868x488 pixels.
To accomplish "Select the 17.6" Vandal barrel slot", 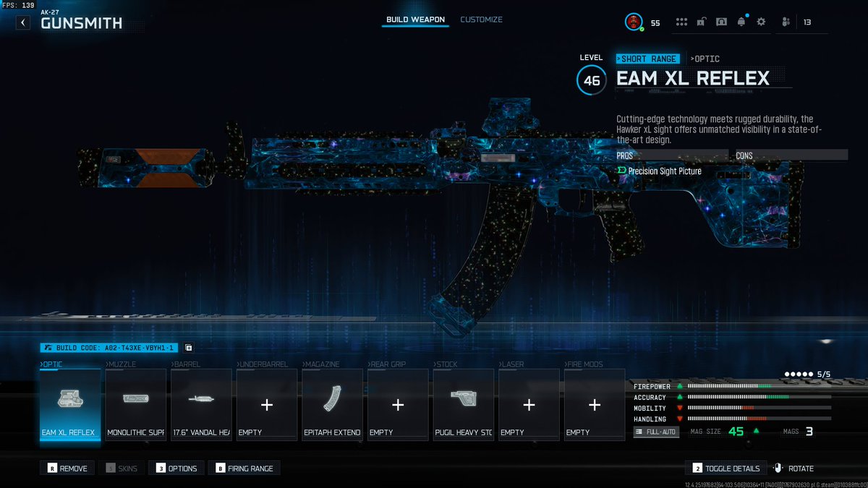I will pyautogui.click(x=201, y=404).
